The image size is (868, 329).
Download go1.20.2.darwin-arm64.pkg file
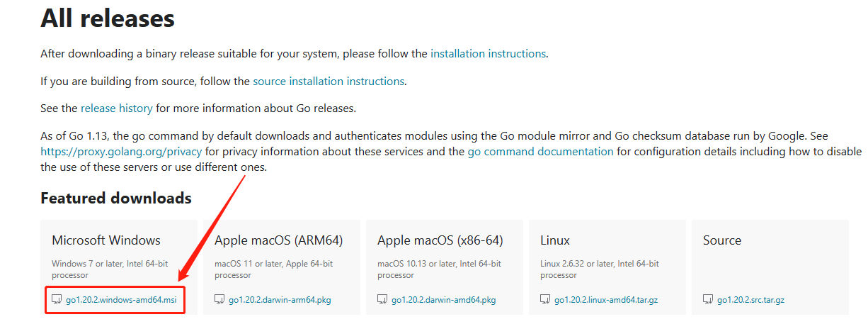[x=280, y=300]
